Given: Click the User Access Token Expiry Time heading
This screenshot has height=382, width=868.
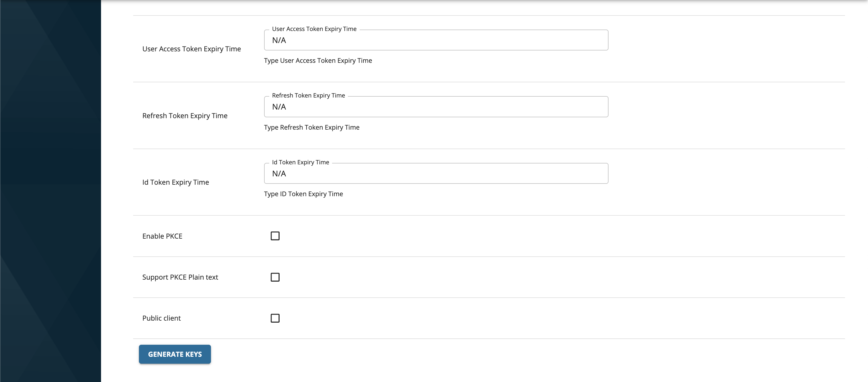Looking at the screenshot, I should point(191,48).
